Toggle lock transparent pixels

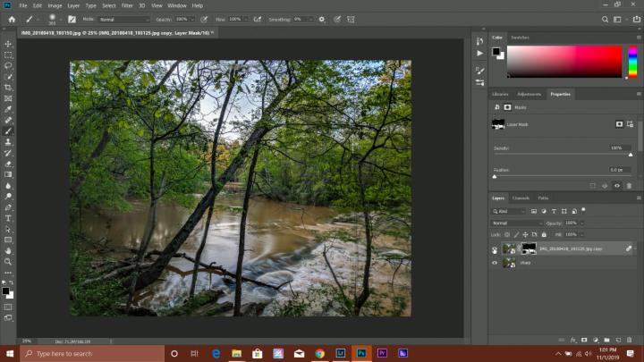[507, 235]
